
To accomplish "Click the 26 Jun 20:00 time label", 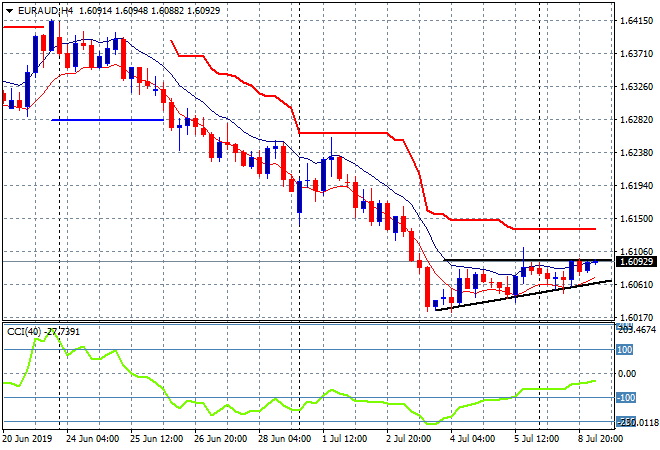I will tap(220, 439).
